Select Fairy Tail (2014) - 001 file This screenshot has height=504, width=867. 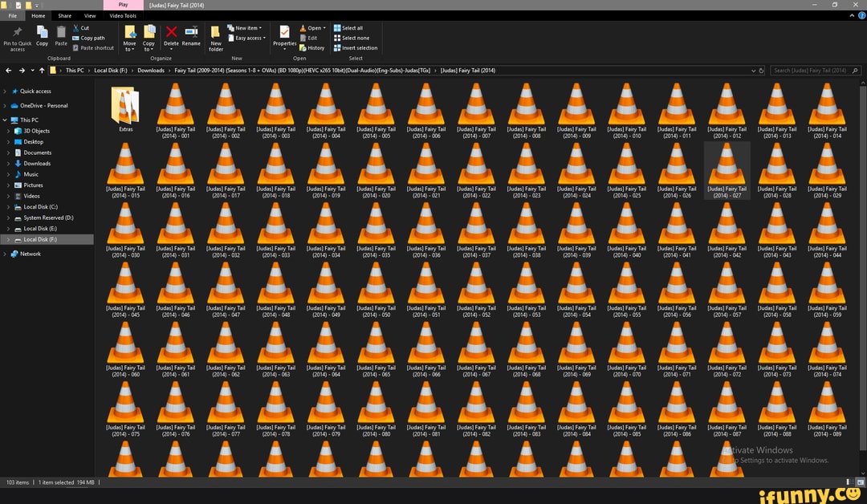pos(175,111)
